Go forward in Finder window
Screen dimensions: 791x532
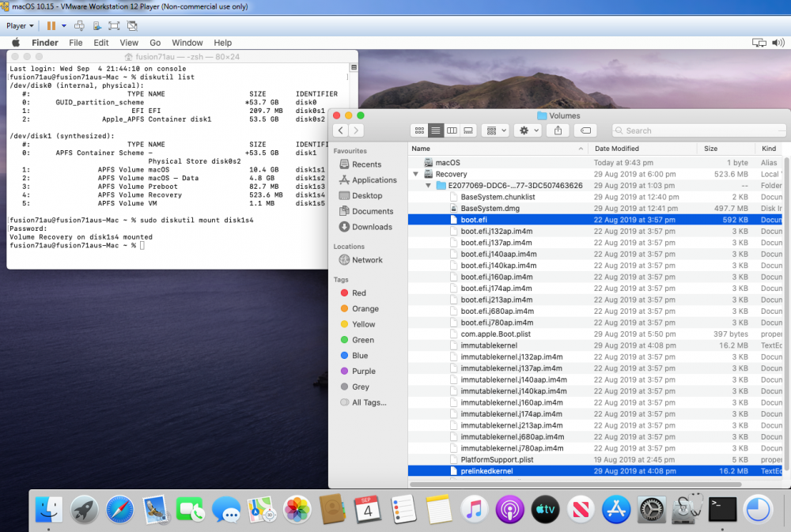coord(356,130)
